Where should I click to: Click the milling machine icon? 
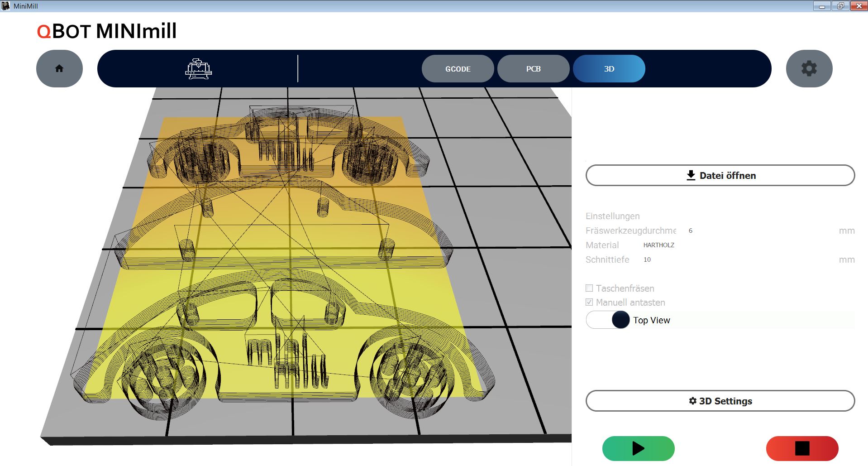[198, 69]
